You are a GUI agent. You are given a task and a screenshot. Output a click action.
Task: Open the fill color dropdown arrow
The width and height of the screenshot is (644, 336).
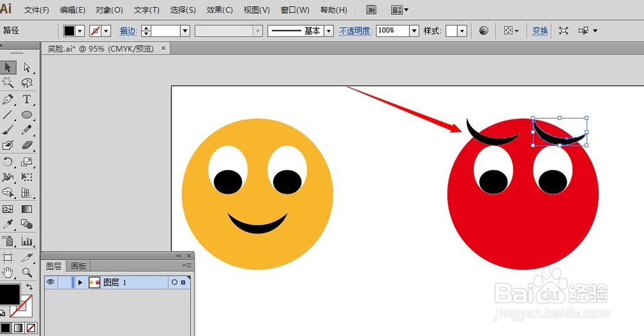coord(80,31)
